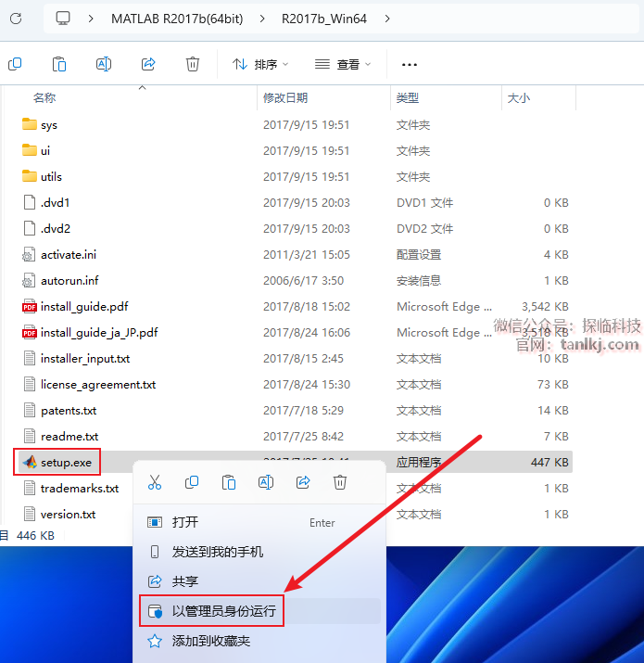
Task: Click the share icon in context menu top row
Action: 303,482
